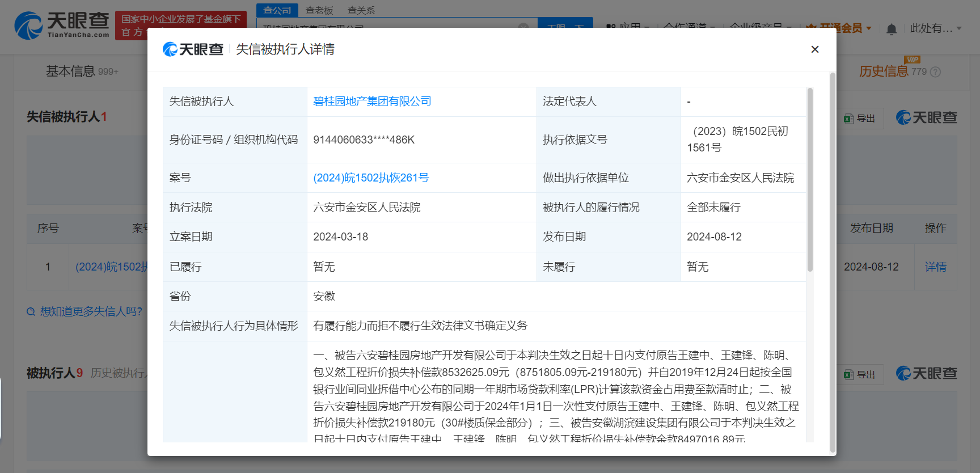The width and height of the screenshot is (980, 473).
Task: Expand the 应用 dropdown menu
Action: click(646, 27)
